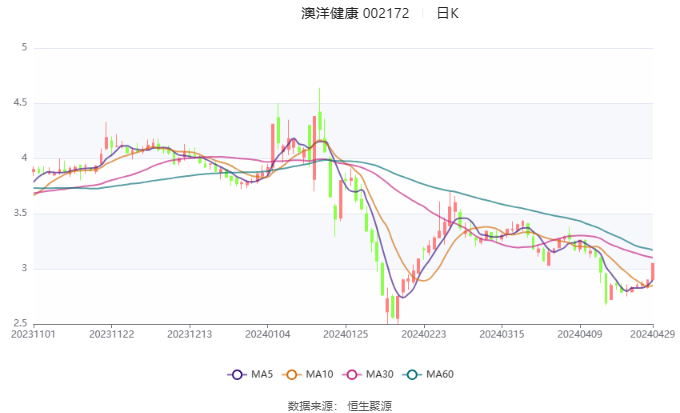Toggle the MA10 legend series

click(x=307, y=374)
